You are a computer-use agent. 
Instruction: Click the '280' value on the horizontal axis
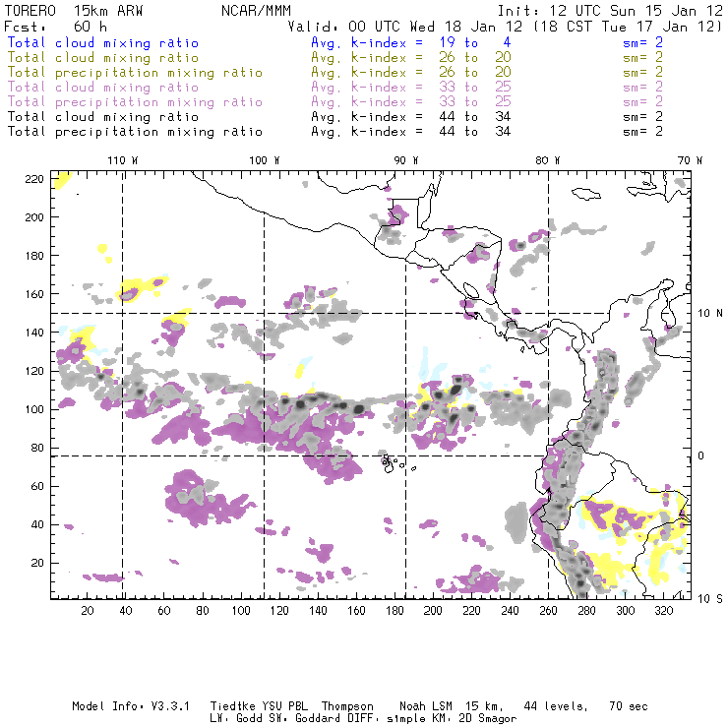(x=587, y=611)
